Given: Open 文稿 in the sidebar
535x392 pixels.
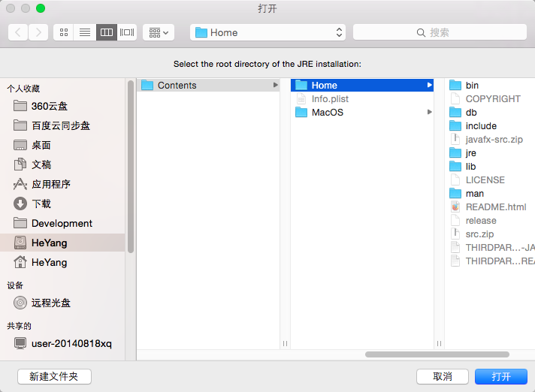Looking at the screenshot, I should point(62,164).
